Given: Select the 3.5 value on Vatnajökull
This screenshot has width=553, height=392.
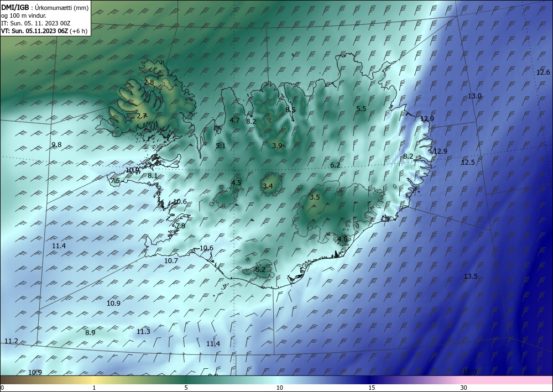Looking at the screenshot, I should (315, 197).
